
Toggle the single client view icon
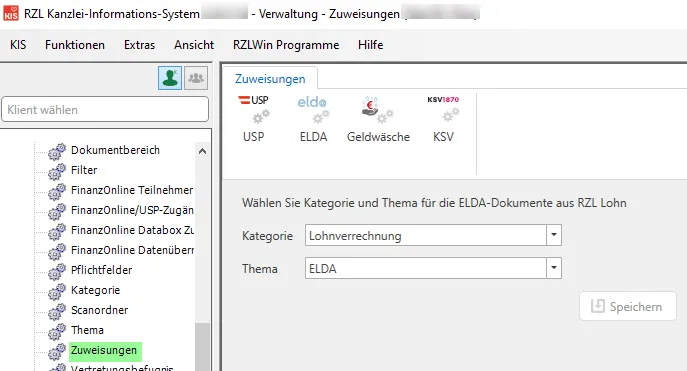pyautogui.click(x=170, y=78)
